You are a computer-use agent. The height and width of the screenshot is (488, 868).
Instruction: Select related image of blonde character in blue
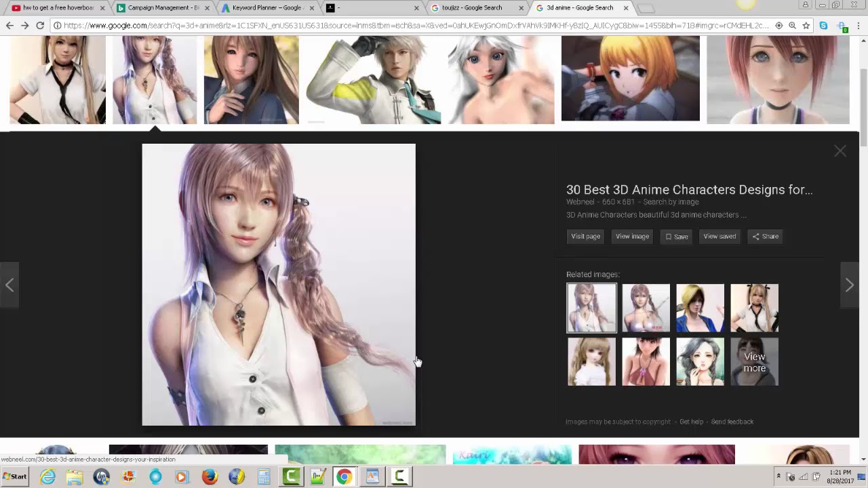[700, 308]
